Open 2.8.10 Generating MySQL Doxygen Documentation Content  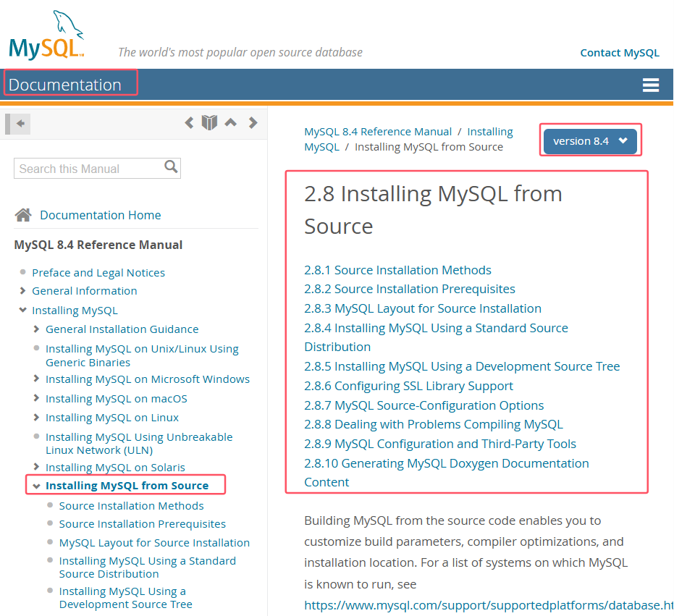coord(447,473)
